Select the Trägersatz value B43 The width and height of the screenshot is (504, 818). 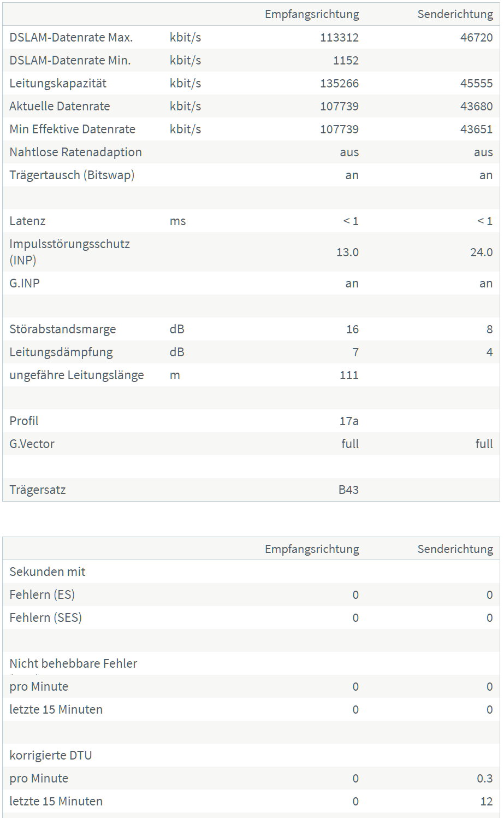(x=348, y=490)
